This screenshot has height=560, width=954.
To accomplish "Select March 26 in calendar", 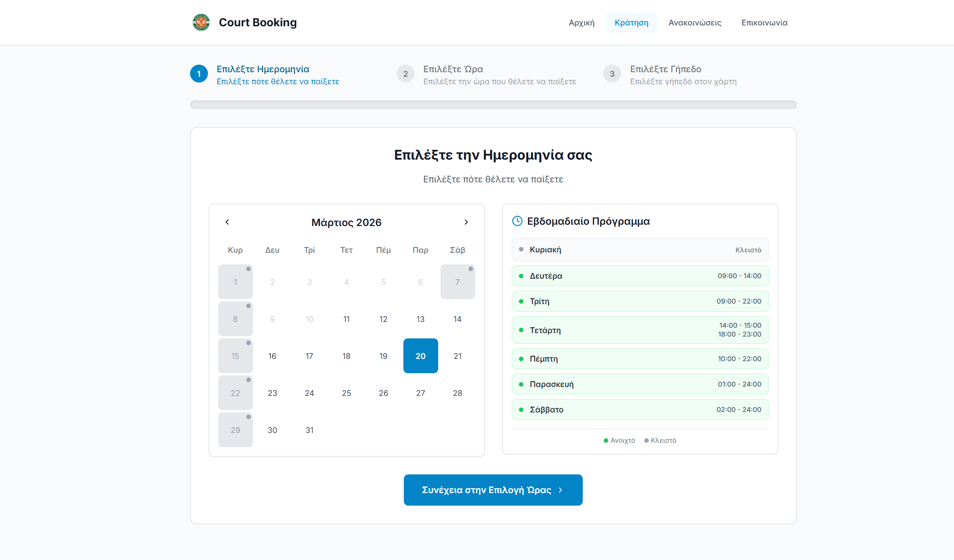I will (383, 393).
